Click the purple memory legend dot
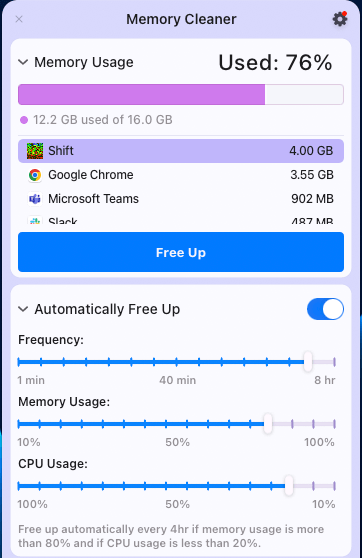Viewport: 362px width, 558px height. [x=24, y=120]
